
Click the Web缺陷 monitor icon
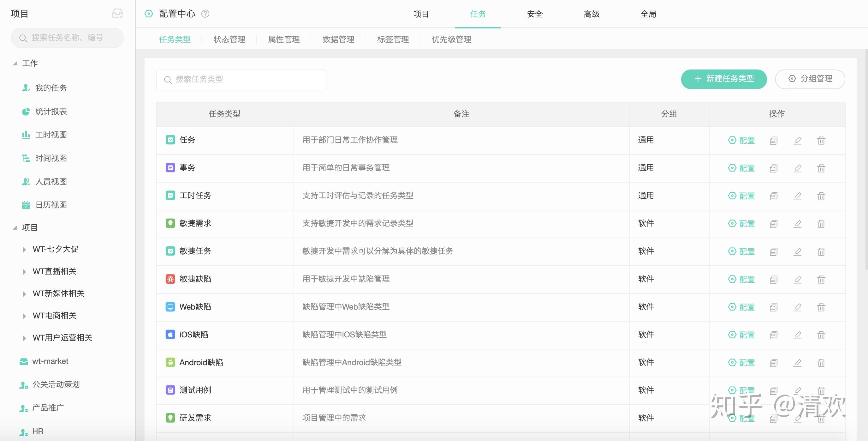(170, 307)
